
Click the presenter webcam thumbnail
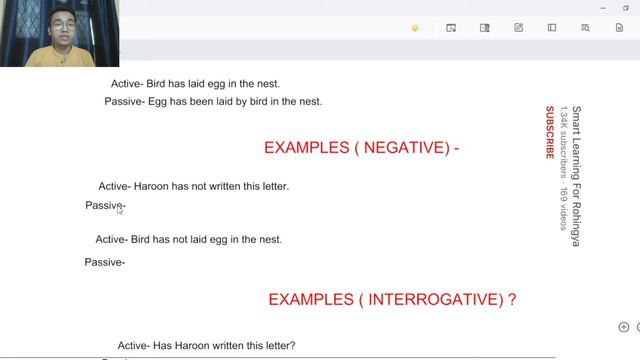[x=60, y=33]
